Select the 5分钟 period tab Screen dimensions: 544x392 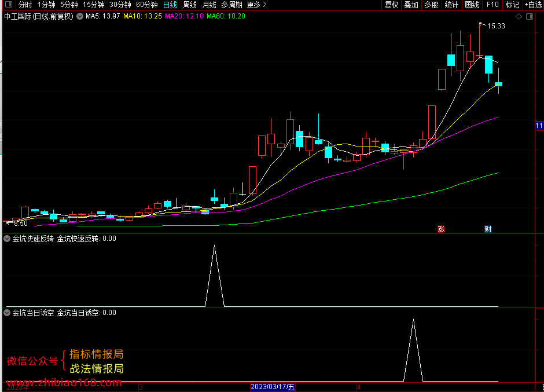(69, 5)
